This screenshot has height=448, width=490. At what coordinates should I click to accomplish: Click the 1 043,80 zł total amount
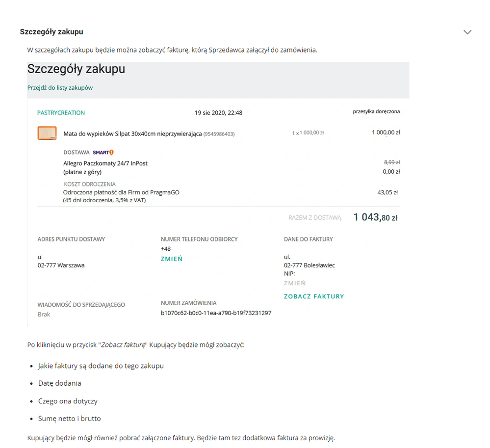[375, 217]
